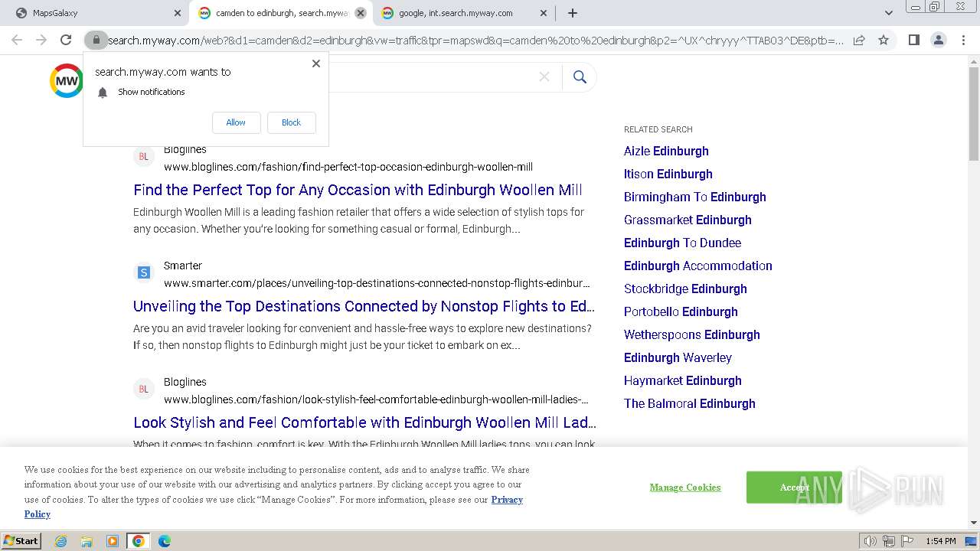This screenshot has height=551, width=980.
Task: Close the camden to edinburgh tab
Action: 361,13
